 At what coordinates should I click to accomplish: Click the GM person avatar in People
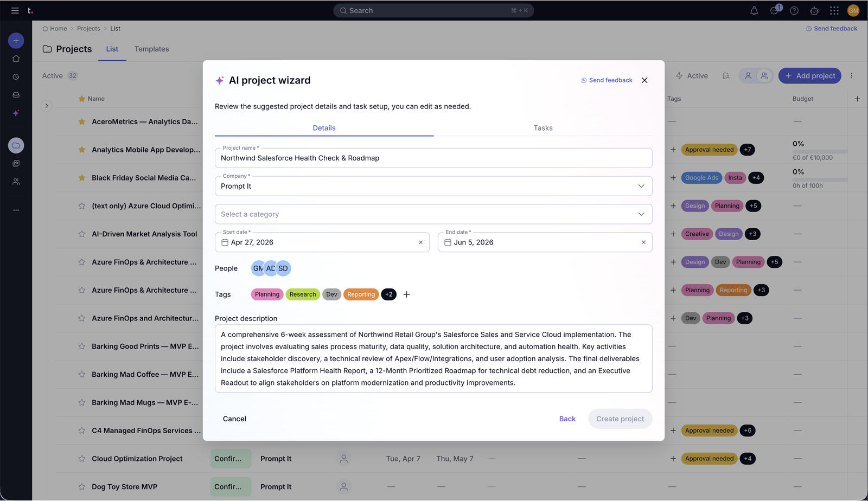257,268
